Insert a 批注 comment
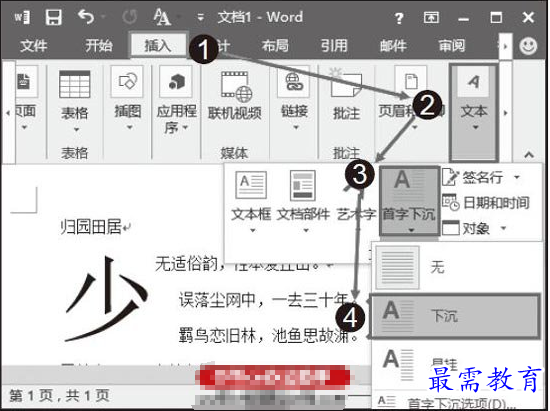The width and height of the screenshot is (550, 411). [x=346, y=95]
